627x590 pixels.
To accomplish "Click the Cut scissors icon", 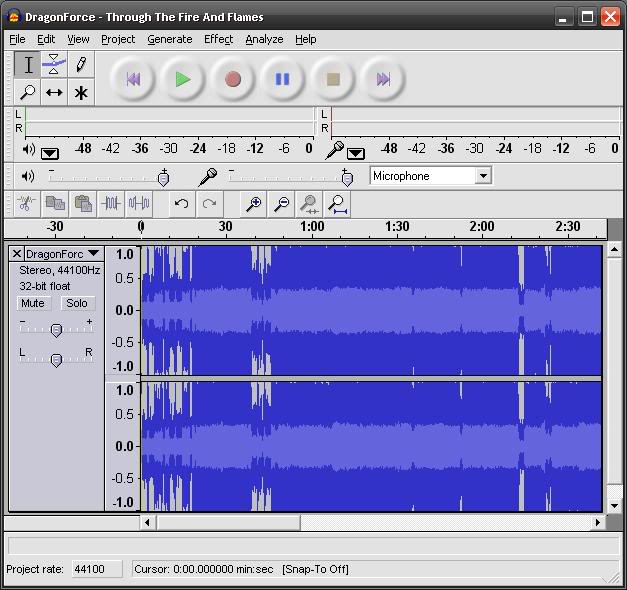I will coord(26,204).
